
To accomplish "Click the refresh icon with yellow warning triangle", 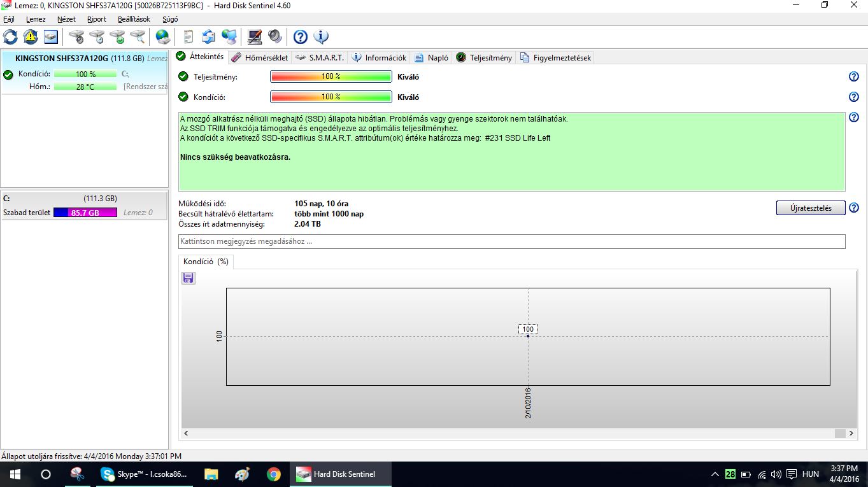I will click(31, 37).
